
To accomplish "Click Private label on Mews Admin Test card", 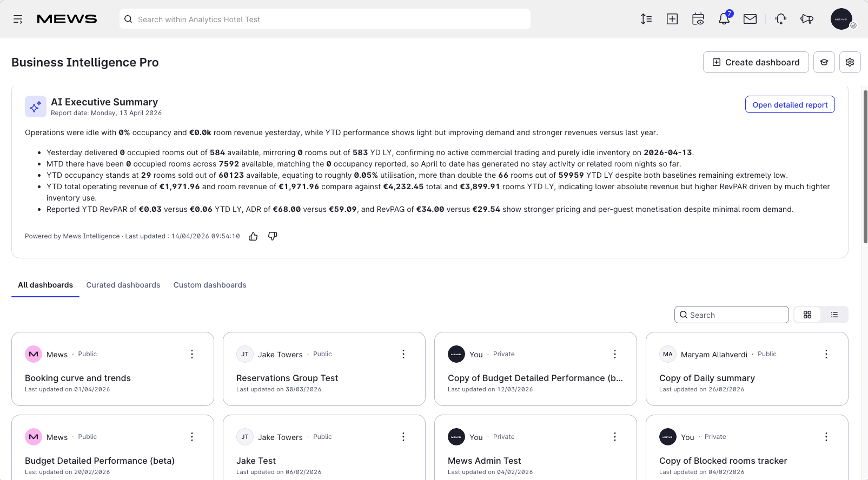I will click(x=504, y=437).
